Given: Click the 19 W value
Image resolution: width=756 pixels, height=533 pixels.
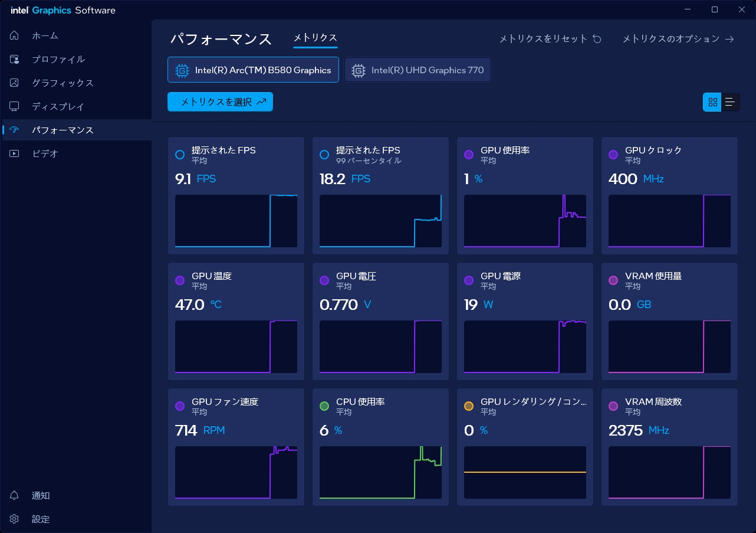Looking at the screenshot, I should pyautogui.click(x=479, y=305).
